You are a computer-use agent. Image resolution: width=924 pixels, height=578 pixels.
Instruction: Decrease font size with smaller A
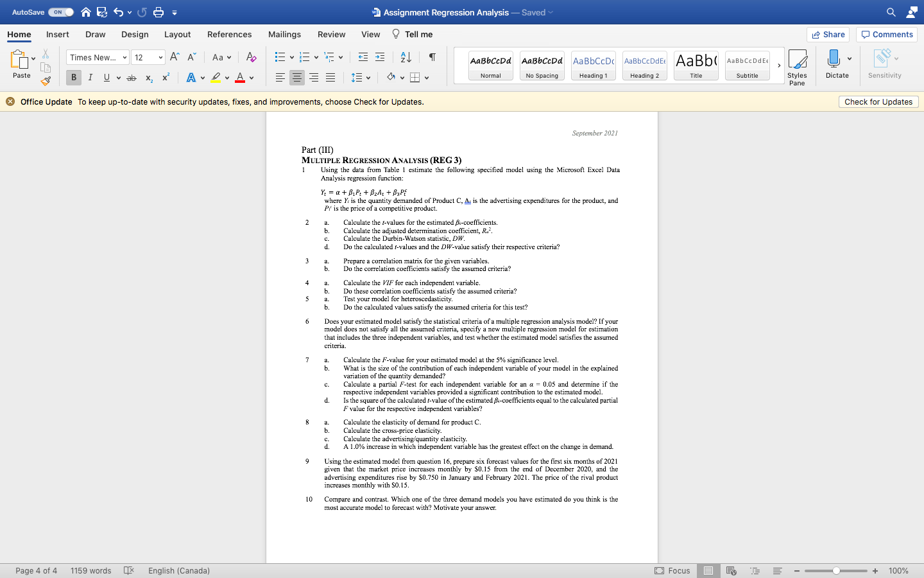point(191,57)
